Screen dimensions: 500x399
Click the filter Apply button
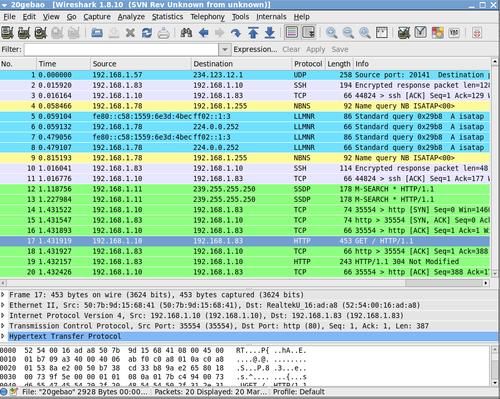click(x=315, y=49)
